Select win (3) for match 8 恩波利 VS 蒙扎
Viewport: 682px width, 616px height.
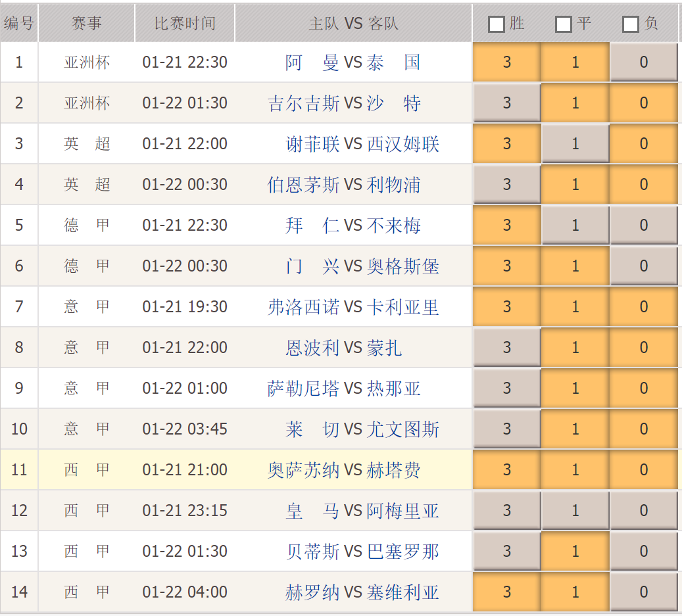pos(507,347)
